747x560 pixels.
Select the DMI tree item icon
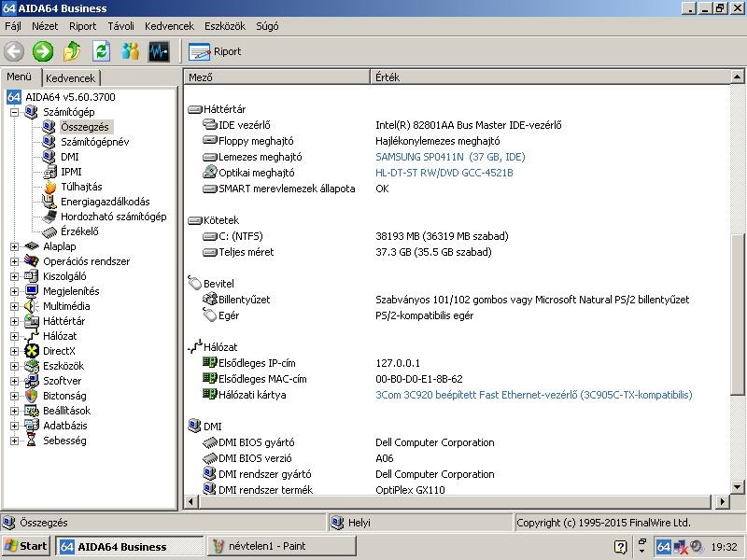[x=49, y=157]
